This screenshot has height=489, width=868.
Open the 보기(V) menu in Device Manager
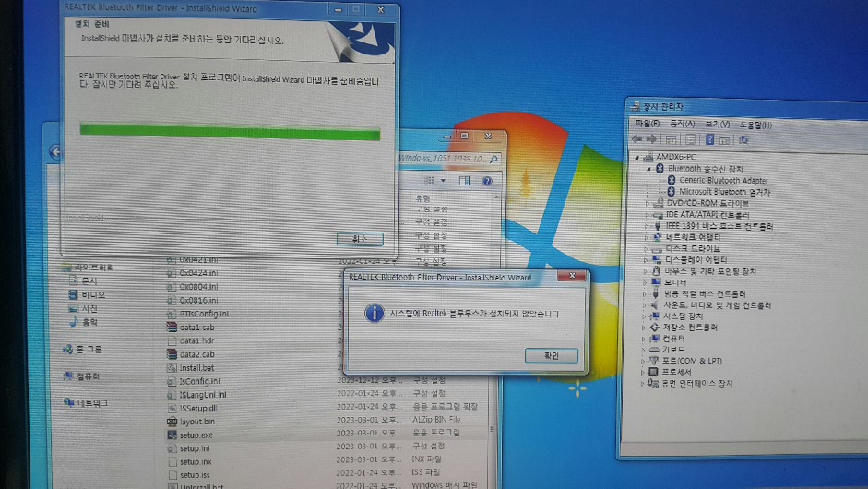click(718, 124)
